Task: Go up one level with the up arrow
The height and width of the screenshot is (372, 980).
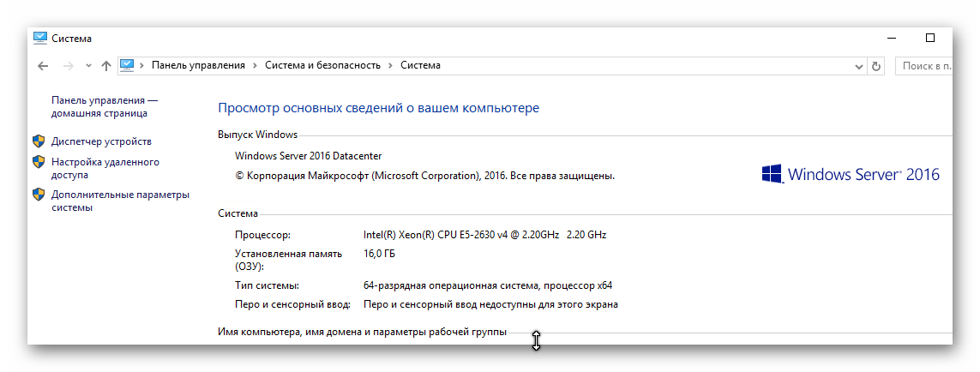Action: [x=106, y=66]
